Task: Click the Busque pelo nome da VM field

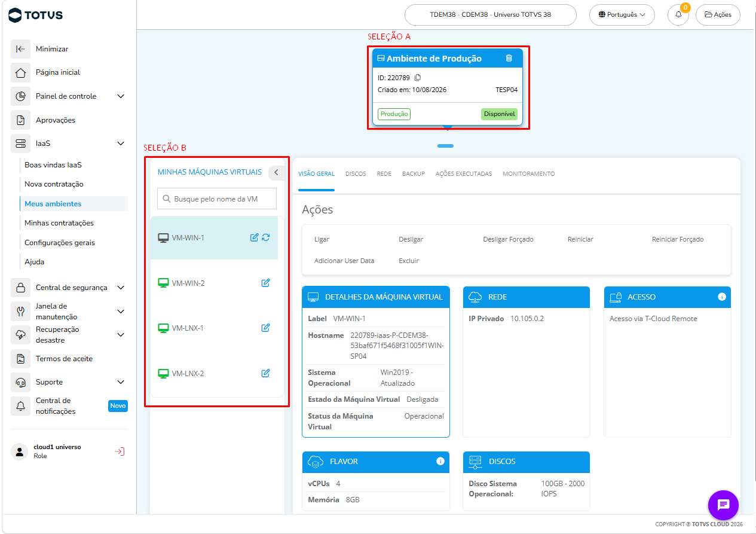Action: (x=217, y=199)
